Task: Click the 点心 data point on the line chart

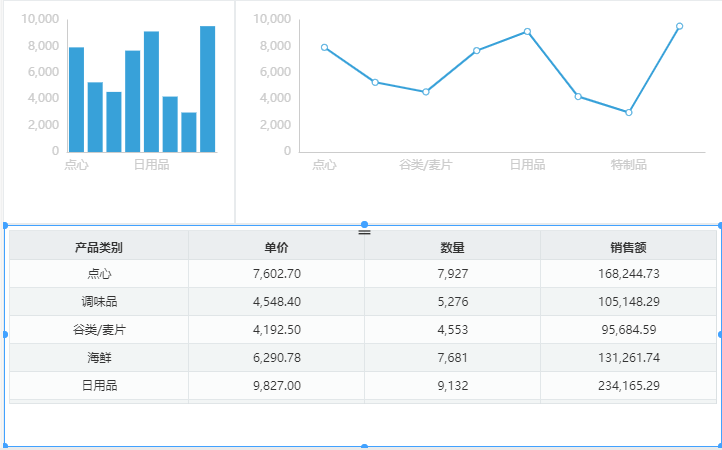Action: click(324, 47)
